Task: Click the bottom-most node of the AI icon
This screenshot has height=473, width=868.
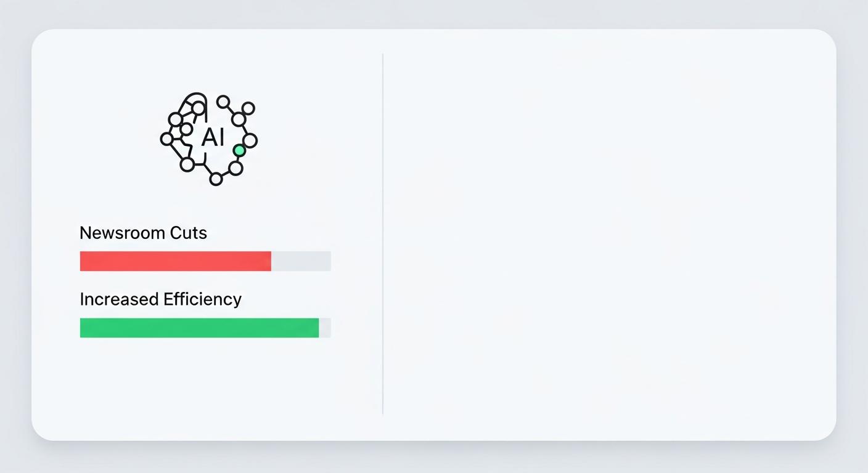Action: pyautogui.click(x=216, y=179)
